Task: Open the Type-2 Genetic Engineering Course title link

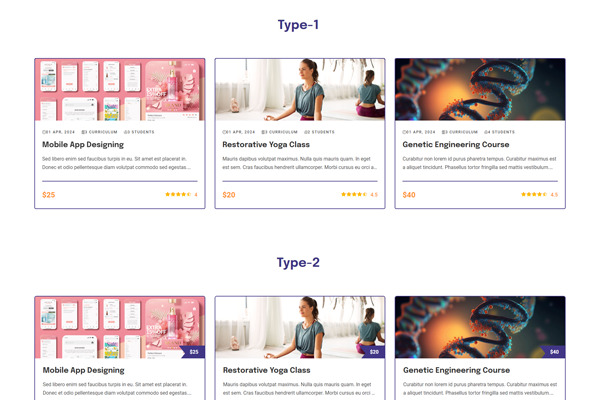Action: 457,370
